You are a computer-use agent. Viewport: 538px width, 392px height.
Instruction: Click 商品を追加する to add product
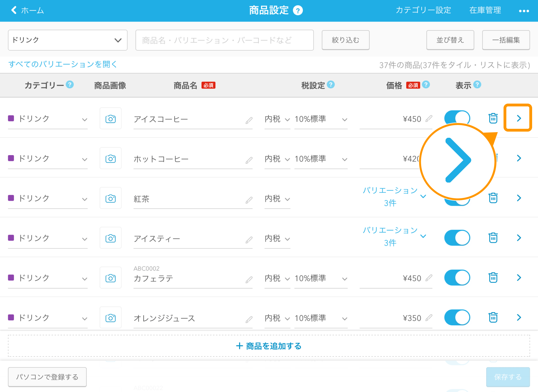269,346
